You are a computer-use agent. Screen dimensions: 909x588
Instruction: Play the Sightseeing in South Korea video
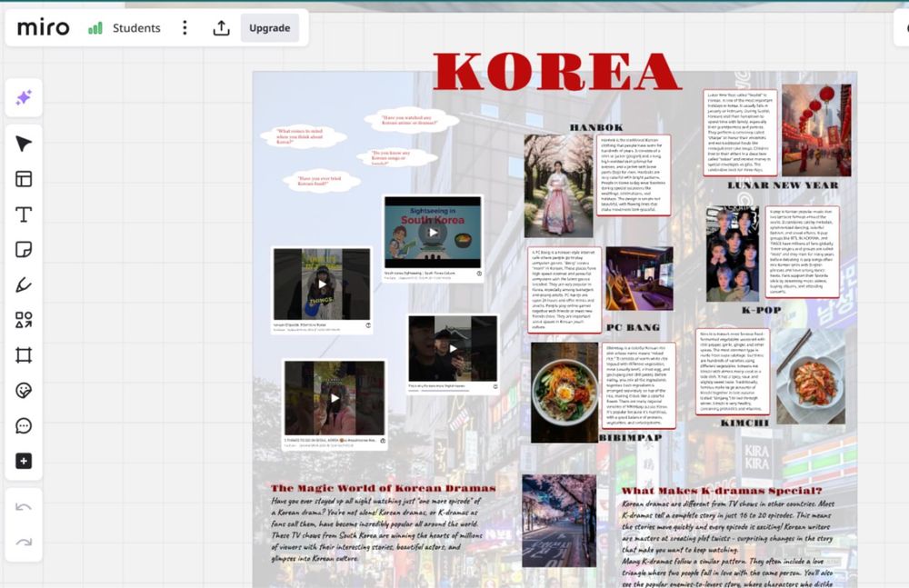click(x=433, y=232)
